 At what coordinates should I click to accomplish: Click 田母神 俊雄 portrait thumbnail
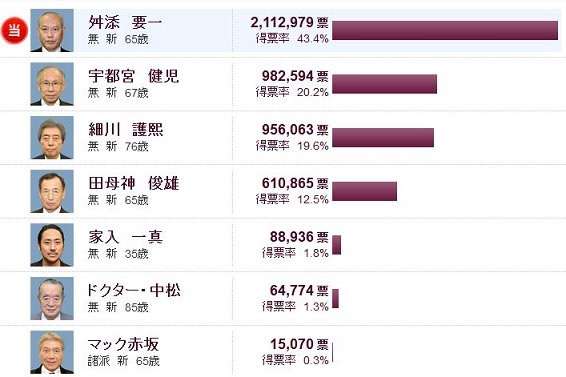(x=52, y=191)
